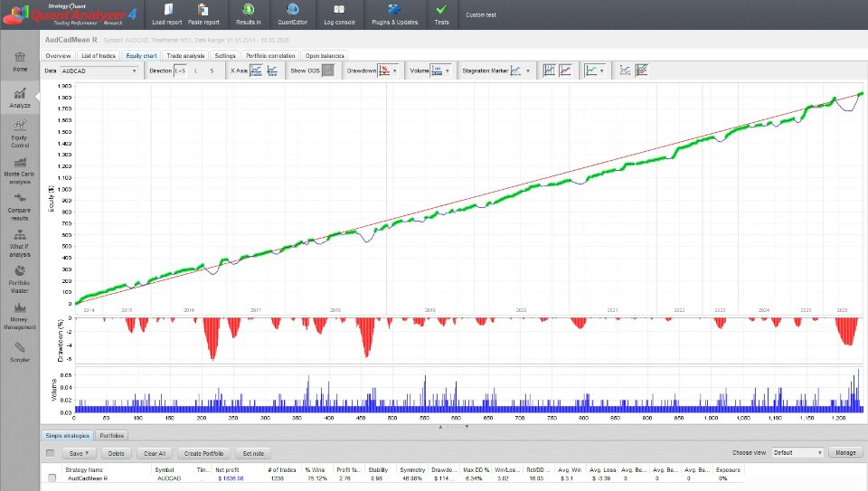
Task: Click the light blue chart icon
Action: 625,71
